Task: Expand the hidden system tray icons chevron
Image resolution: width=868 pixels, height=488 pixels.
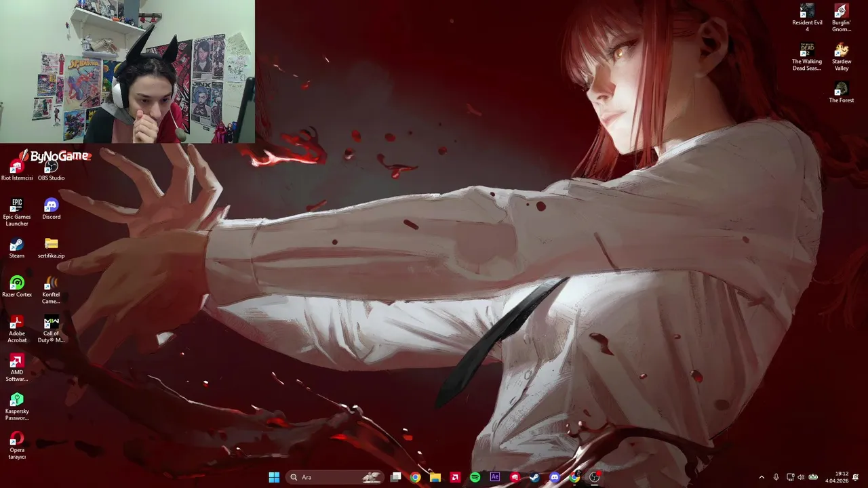Action: 762,477
